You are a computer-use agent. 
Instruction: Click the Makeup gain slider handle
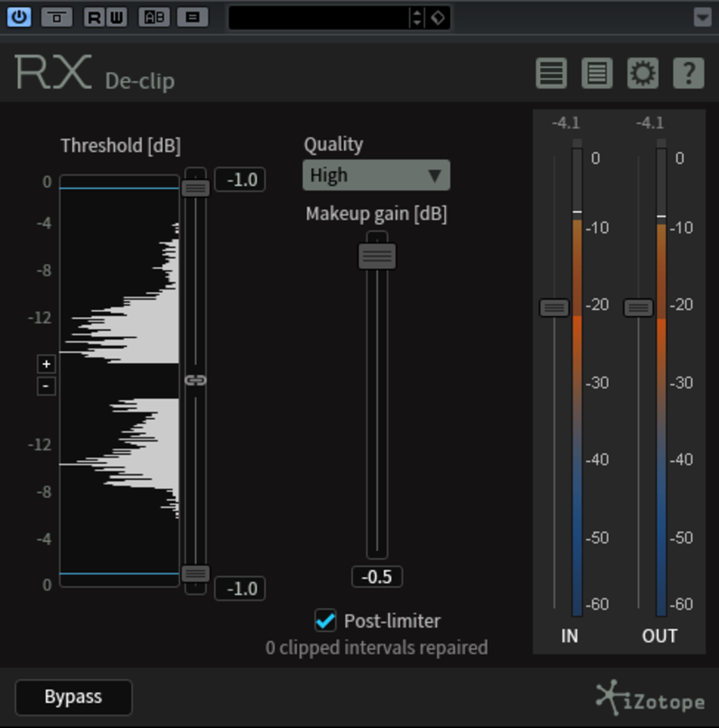point(377,256)
